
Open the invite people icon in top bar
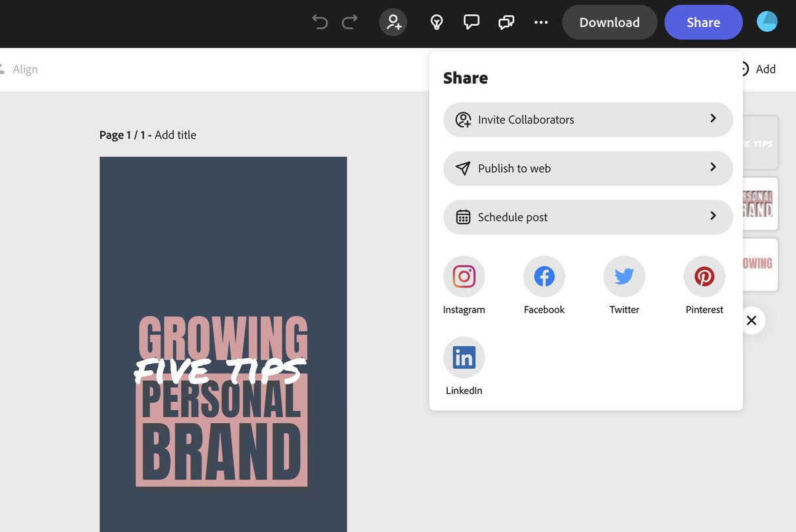point(393,22)
